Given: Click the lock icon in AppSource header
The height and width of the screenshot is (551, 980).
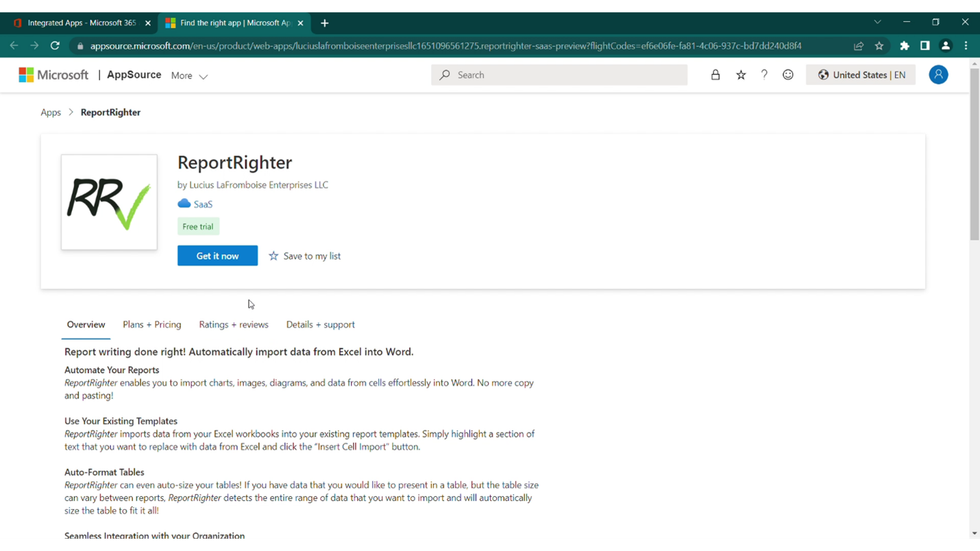Looking at the screenshot, I should click(715, 75).
